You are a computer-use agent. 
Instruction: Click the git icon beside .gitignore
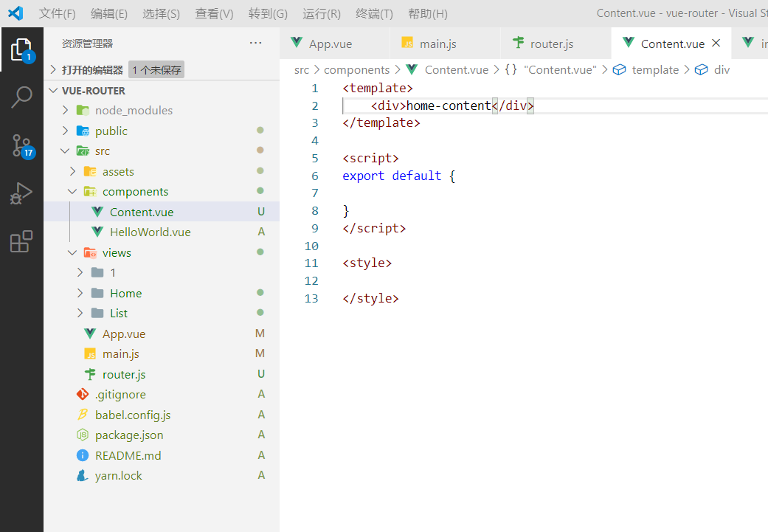coord(83,394)
